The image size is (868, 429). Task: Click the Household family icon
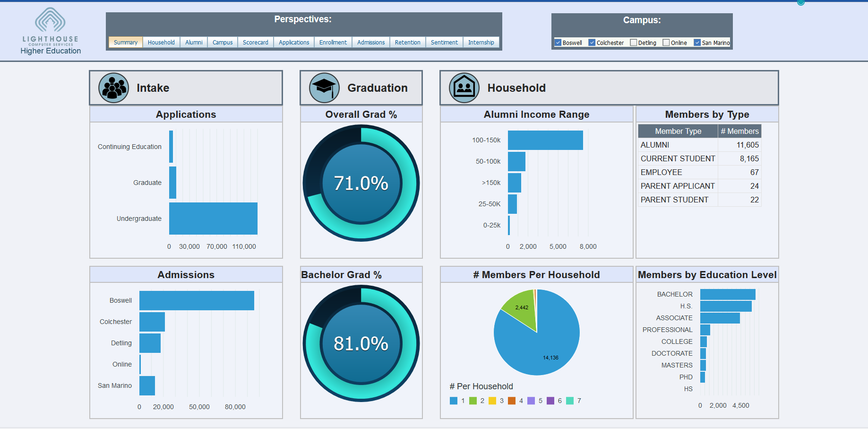click(464, 88)
